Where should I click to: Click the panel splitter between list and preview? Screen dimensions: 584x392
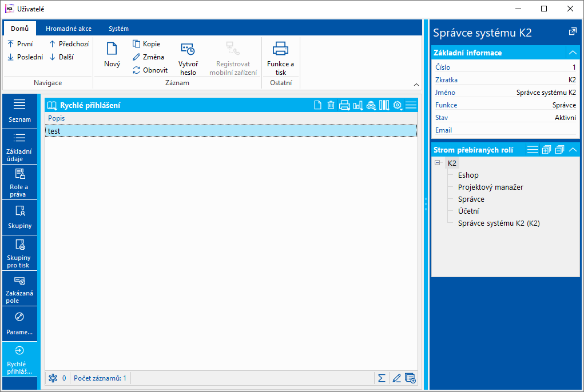tap(426, 204)
